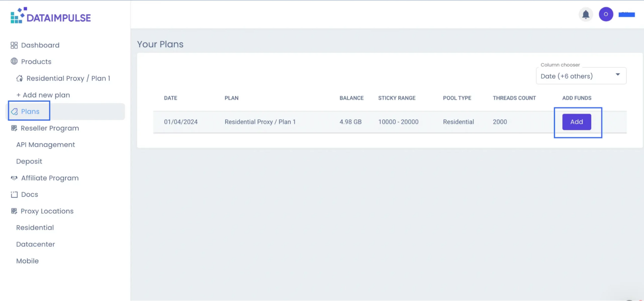Select Mobile proxy locations
The width and height of the screenshot is (644, 301).
tap(27, 261)
